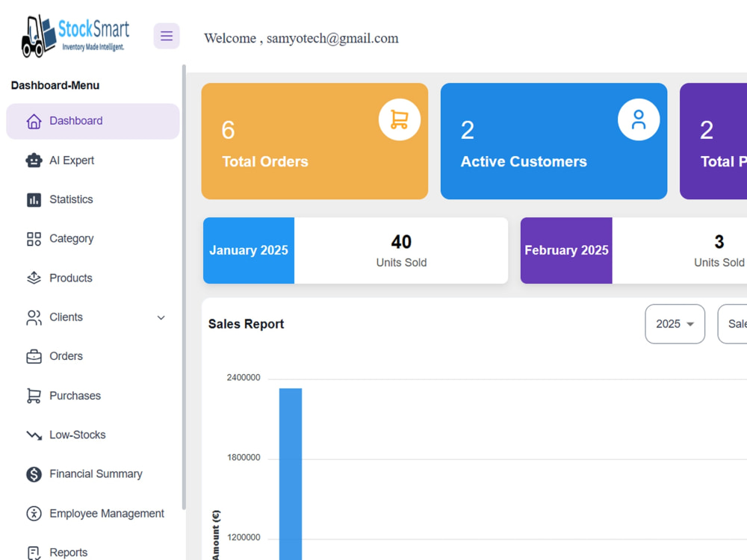
Task: Click the Dashboard home icon
Action: 34,121
